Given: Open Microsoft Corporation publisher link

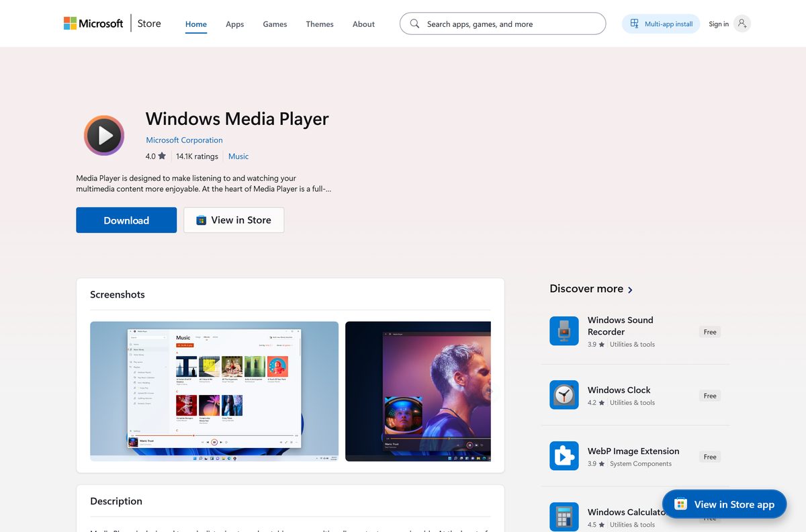Looking at the screenshot, I should coord(184,140).
